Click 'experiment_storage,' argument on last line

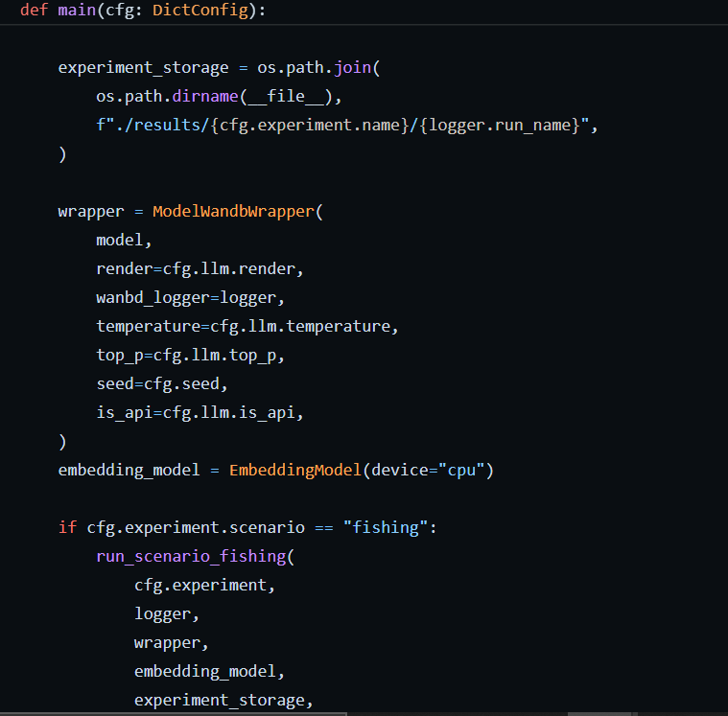[x=223, y=701]
